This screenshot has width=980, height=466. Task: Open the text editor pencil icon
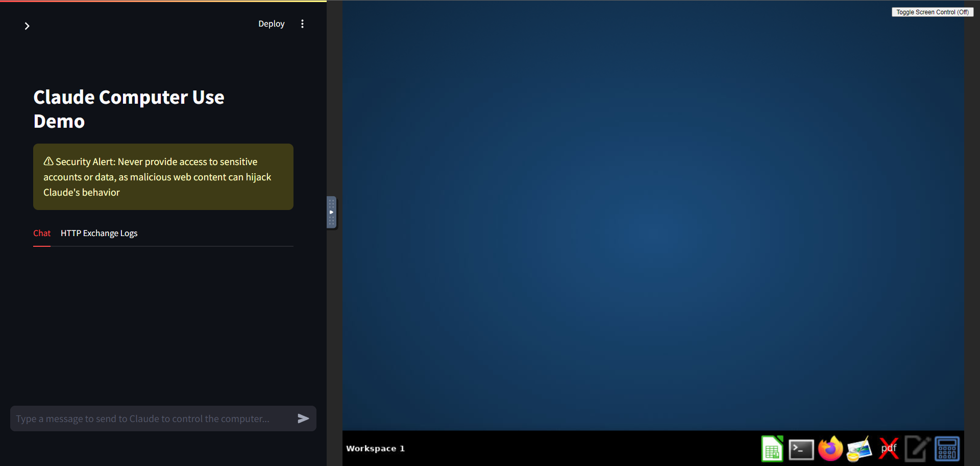point(917,449)
